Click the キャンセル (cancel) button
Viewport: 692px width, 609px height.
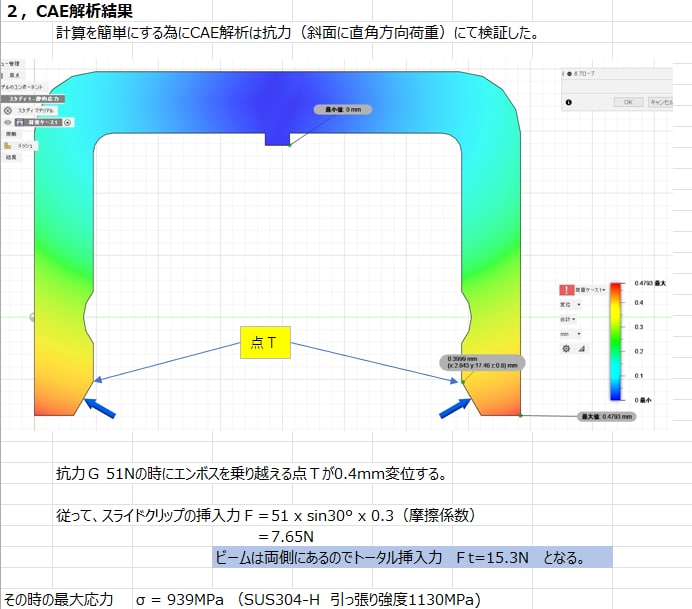coord(660,102)
